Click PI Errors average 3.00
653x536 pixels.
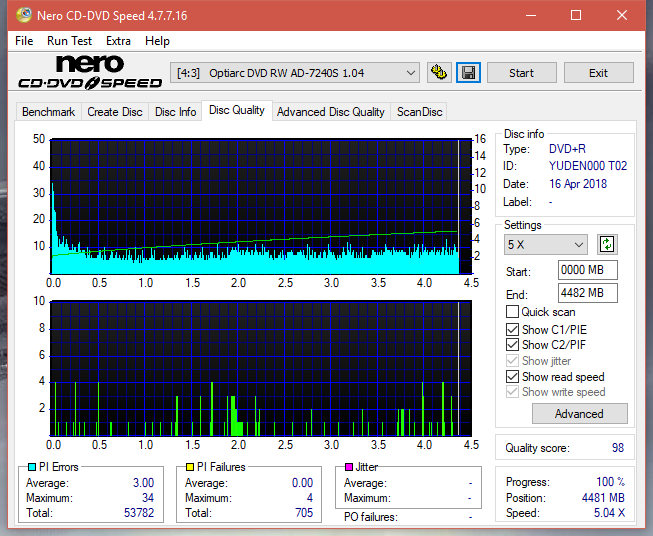click(143, 483)
